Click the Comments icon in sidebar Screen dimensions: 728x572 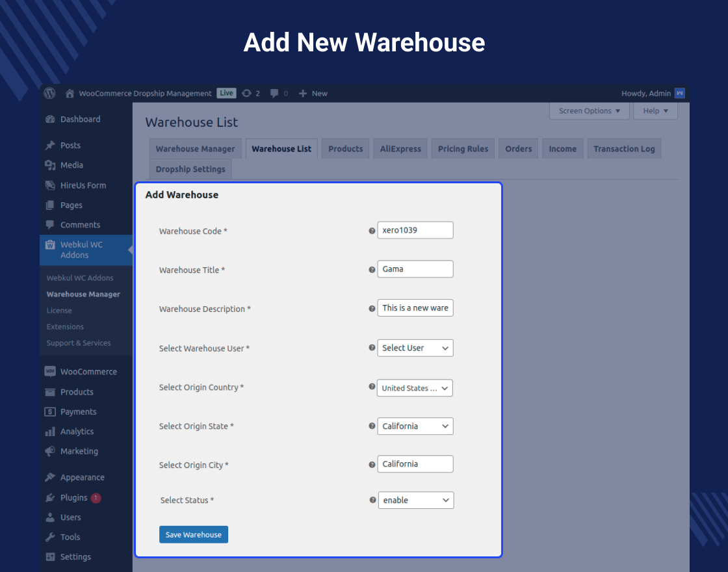coord(50,225)
